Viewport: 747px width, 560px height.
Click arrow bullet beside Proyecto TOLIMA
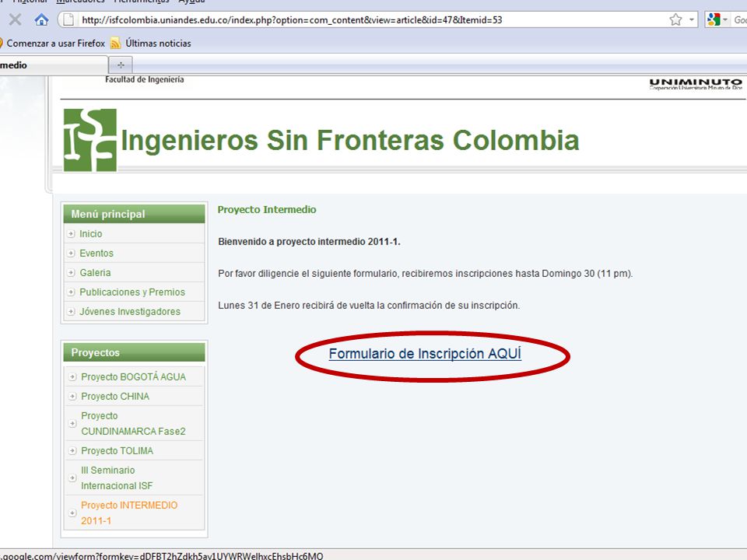(x=72, y=450)
